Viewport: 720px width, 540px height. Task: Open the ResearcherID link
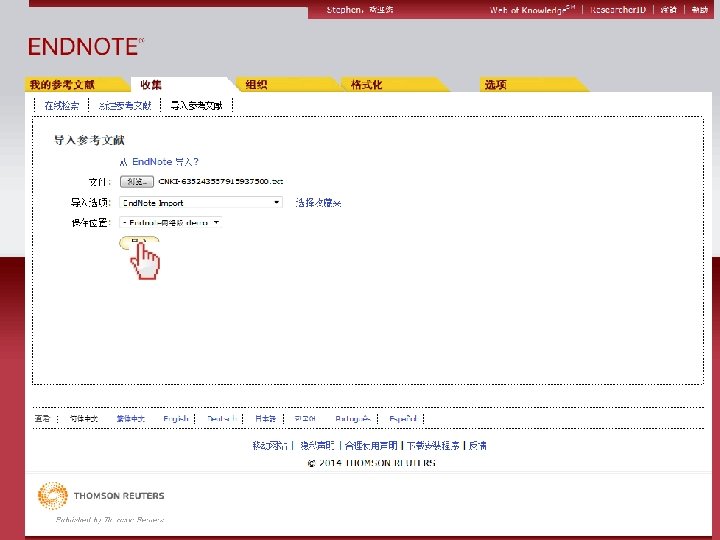click(x=618, y=10)
